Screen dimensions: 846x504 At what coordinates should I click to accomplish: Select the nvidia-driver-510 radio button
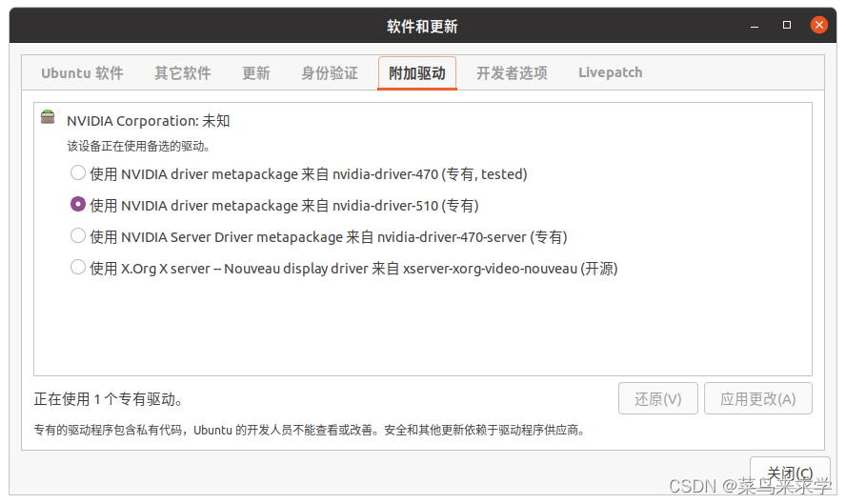pos(78,204)
